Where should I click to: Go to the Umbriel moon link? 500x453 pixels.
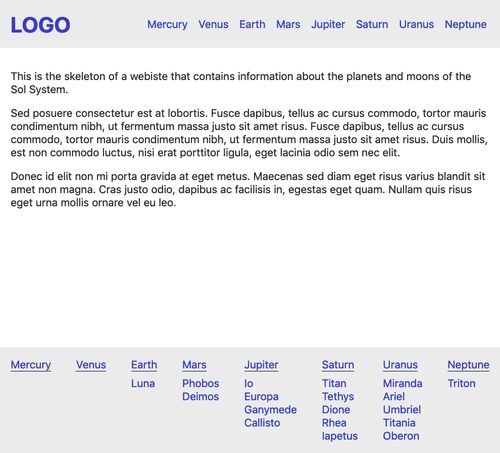pyautogui.click(x=402, y=410)
